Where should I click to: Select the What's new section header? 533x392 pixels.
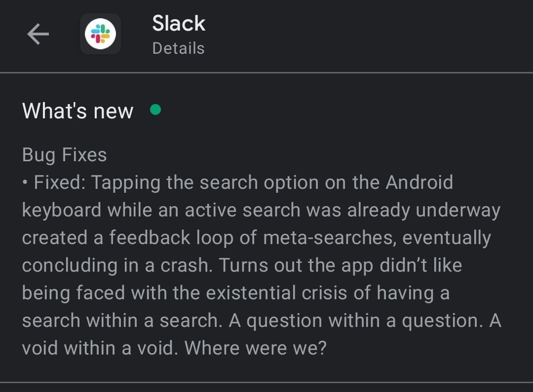[77, 110]
